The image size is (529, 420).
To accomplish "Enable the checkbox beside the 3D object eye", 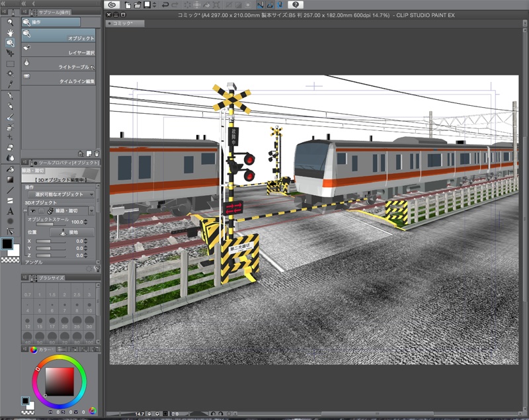I will pyautogui.click(x=41, y=210).
